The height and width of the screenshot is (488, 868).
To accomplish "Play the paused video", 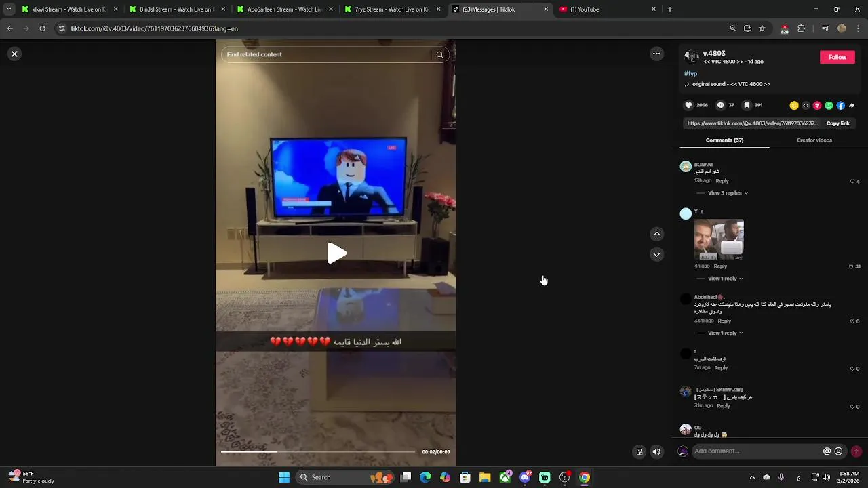I will (x=336, y=253).
